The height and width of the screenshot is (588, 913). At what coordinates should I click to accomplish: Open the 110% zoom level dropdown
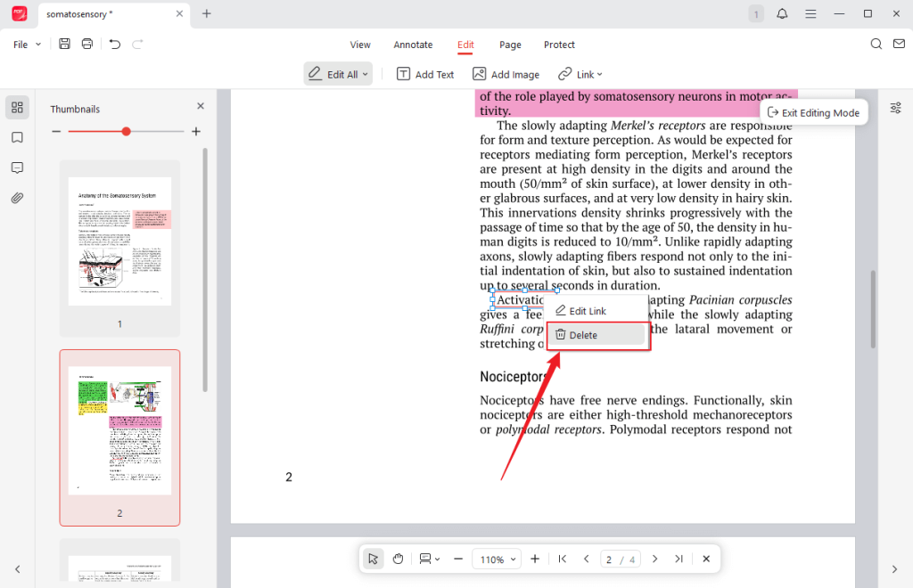click(497, 559)
